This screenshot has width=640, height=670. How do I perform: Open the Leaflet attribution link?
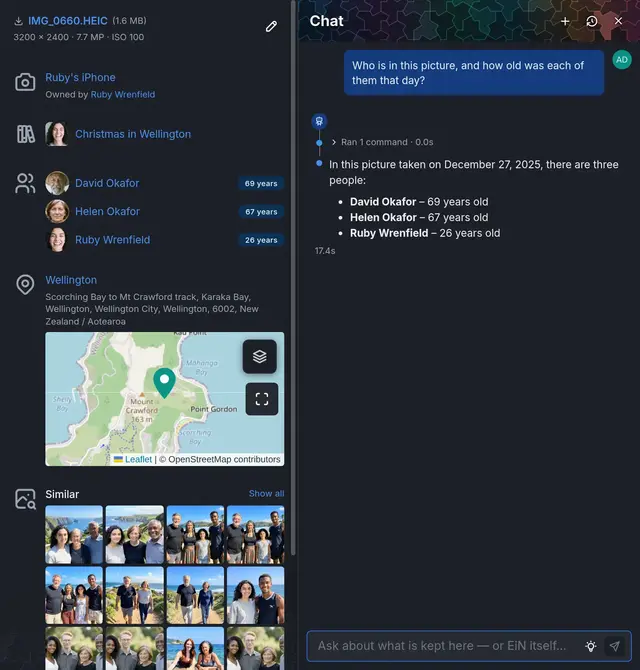[138, 459]
